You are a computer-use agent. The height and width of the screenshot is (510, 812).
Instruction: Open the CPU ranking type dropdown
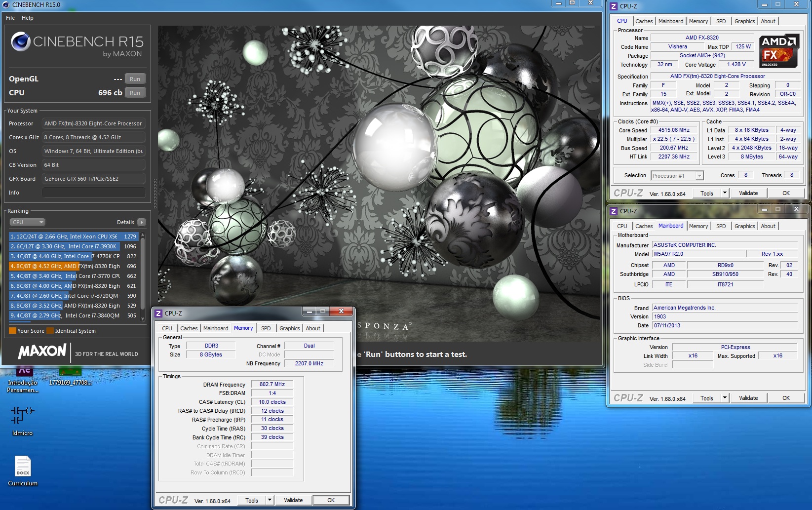[28, 222]
